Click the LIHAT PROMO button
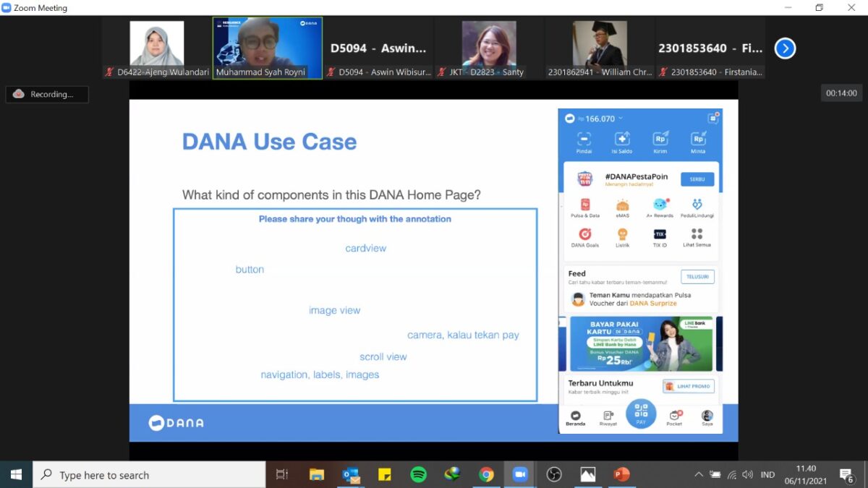868x488 pixels. 689,386
